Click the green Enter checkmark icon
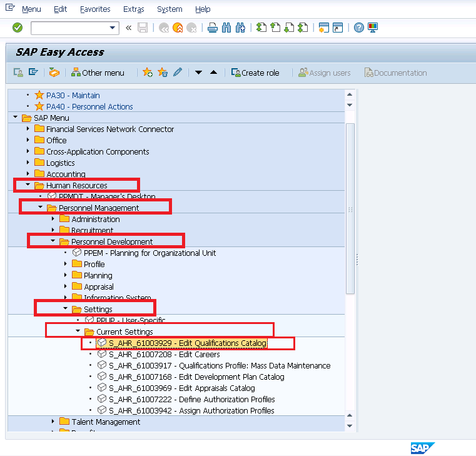This screenshot has height=456, width=476. [18, 28]
